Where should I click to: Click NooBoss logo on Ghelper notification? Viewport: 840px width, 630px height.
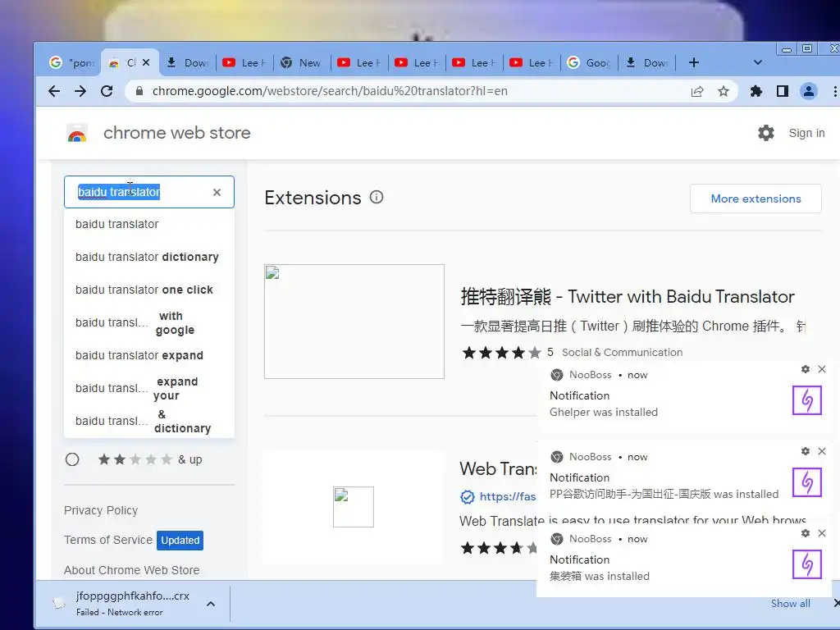coord(557,375)
